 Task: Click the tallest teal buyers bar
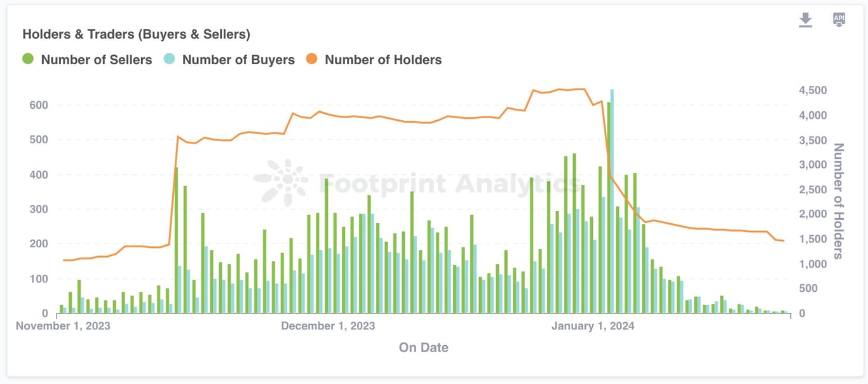[x=612, y=201]
